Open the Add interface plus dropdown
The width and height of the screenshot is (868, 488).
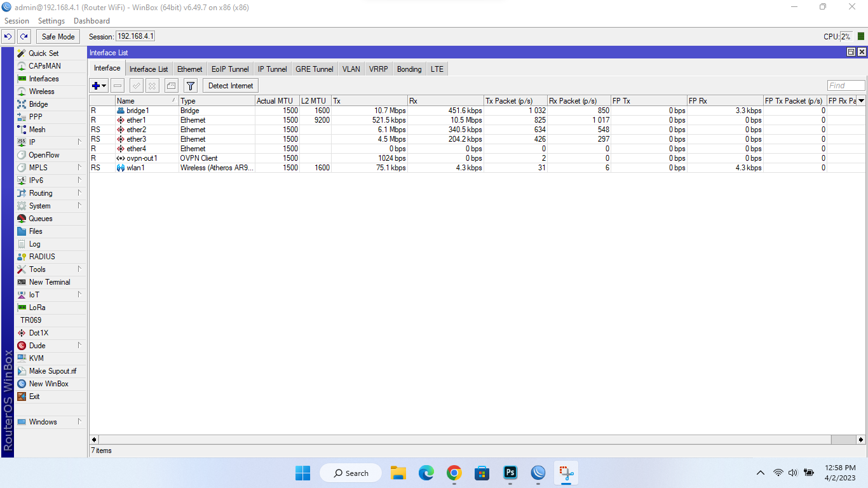99,86
